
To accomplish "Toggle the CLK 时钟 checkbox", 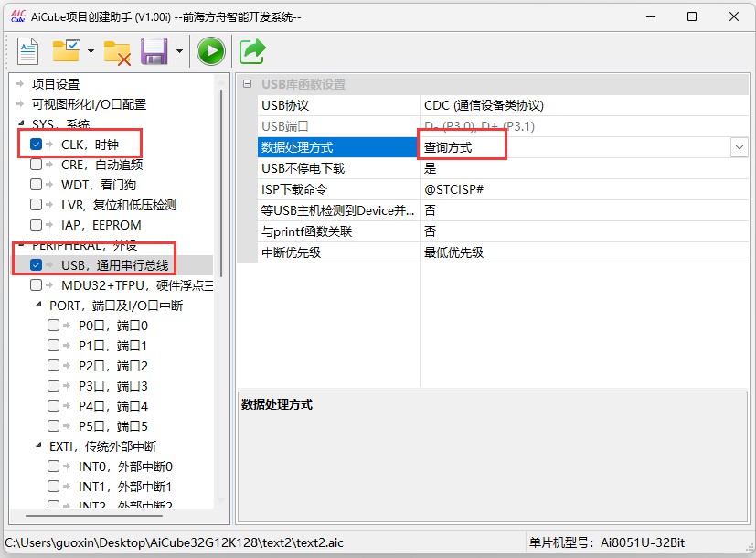I will [x=37, y=145].
